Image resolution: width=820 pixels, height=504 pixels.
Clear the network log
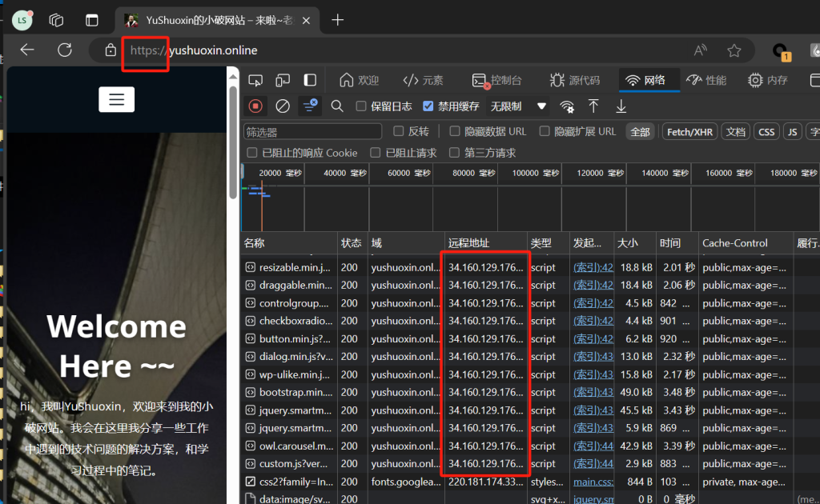[x=282, y=106]
